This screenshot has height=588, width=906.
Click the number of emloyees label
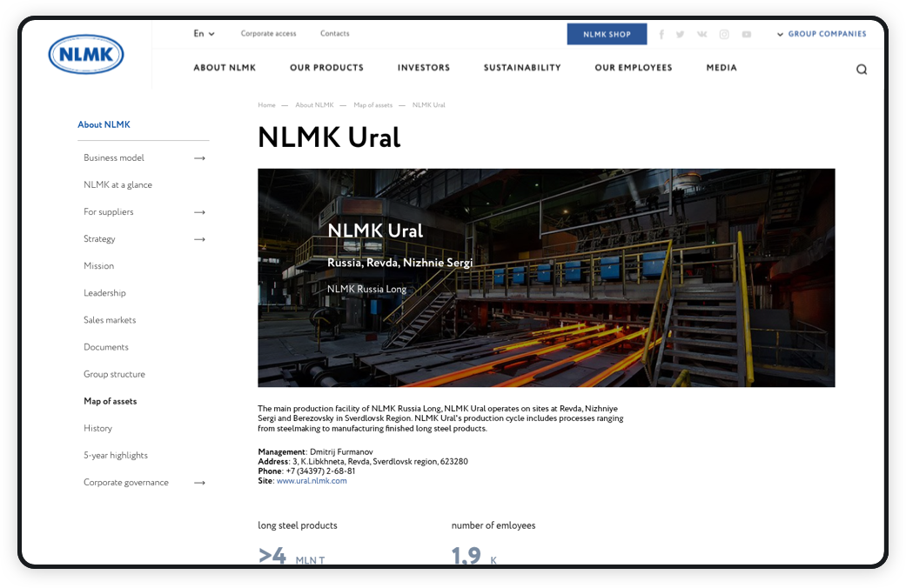(493, 525)
